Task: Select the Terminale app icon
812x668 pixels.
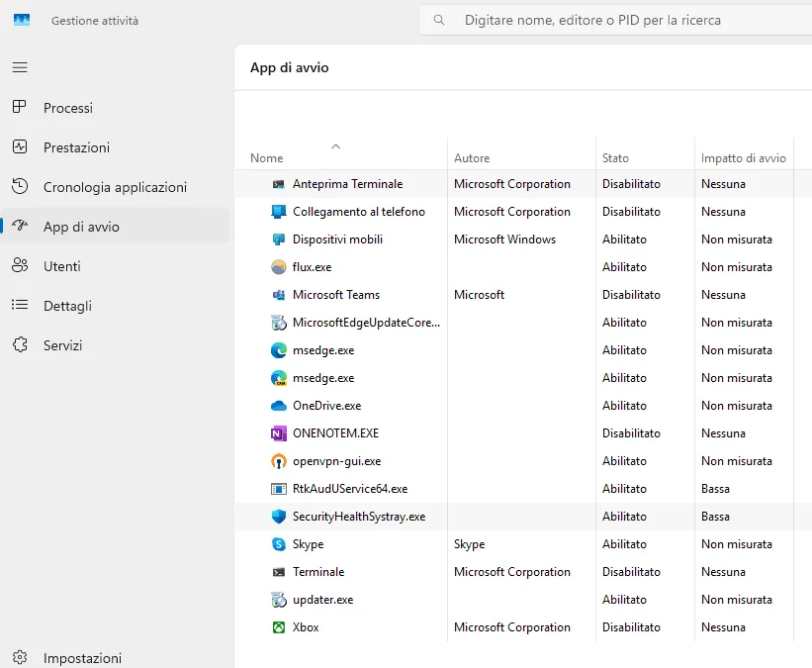Action: pyautogui.click(x=279, y=571)
